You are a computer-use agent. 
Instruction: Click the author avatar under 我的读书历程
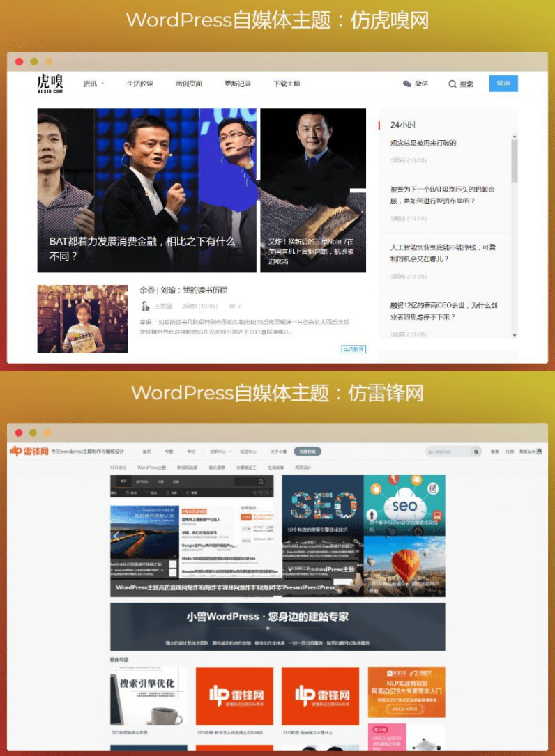[x=145, y=306]
